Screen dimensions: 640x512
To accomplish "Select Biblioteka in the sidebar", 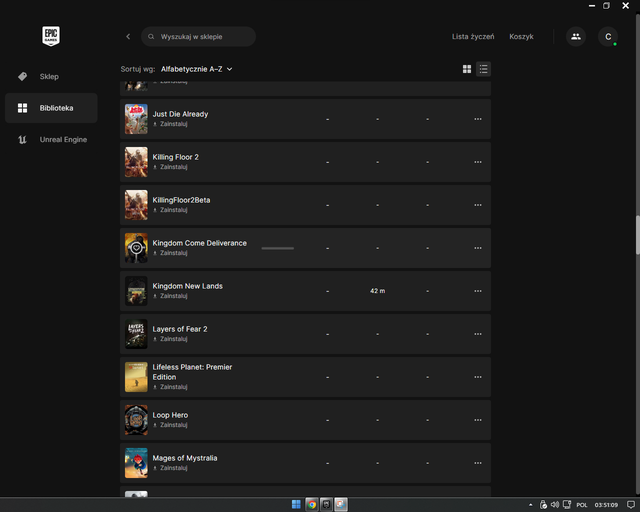I will (51, 108).
